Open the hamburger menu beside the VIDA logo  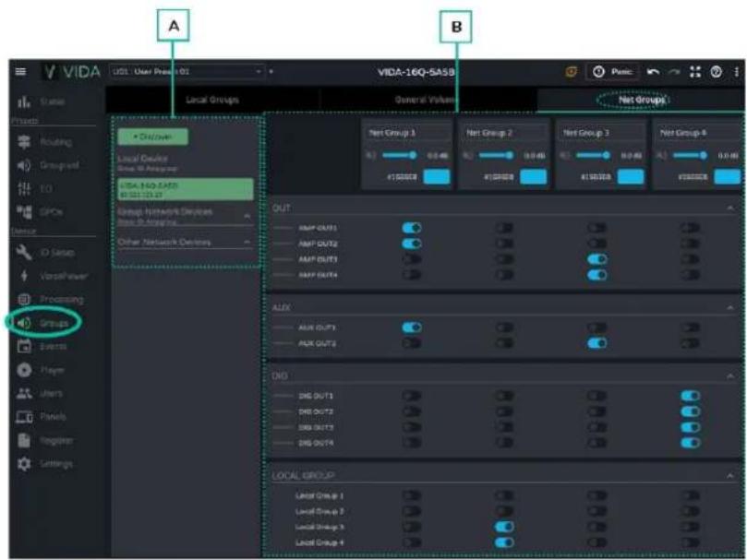[x=20, y=72]
